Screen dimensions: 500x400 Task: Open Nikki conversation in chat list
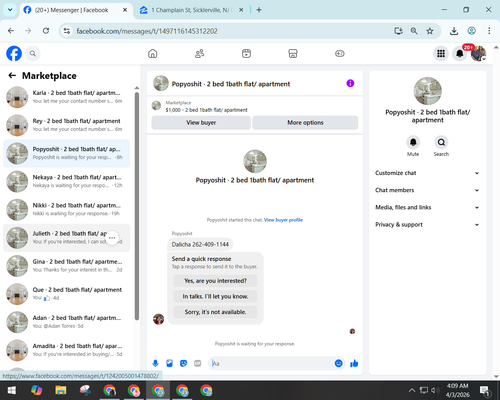coord(67,209)
